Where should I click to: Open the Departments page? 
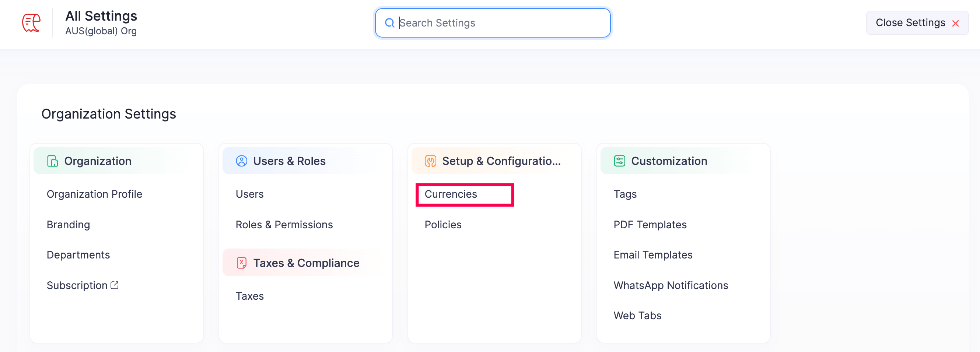pos(78,255)
